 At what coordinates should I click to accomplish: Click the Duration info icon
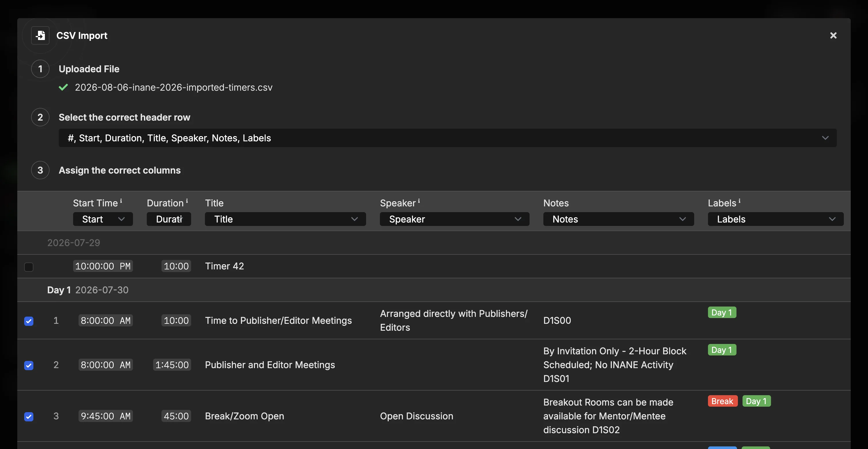tap(187, 201)
